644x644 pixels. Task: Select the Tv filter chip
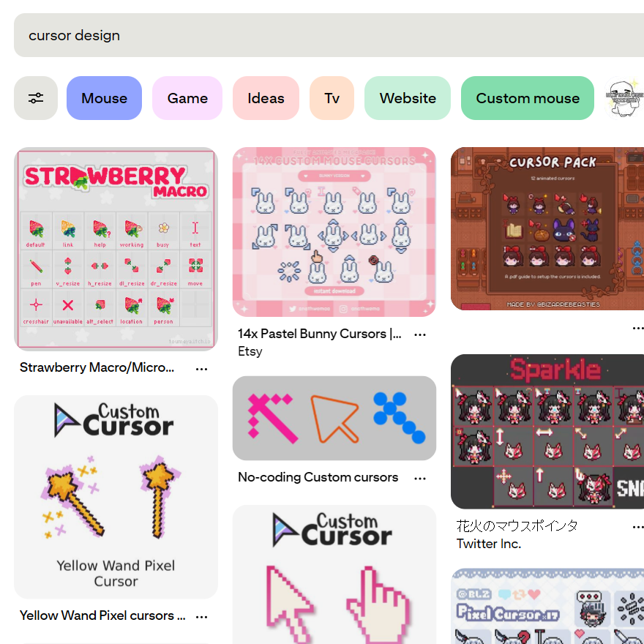(332, 98)
